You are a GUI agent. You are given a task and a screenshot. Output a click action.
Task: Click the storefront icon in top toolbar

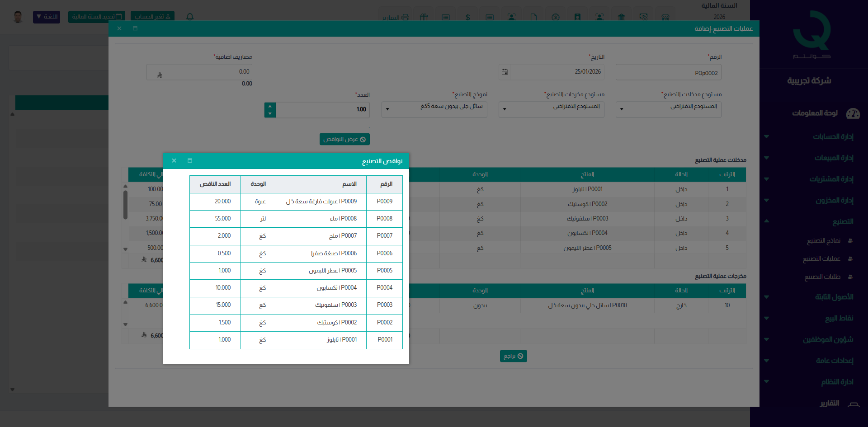click(x=665, y=17)
